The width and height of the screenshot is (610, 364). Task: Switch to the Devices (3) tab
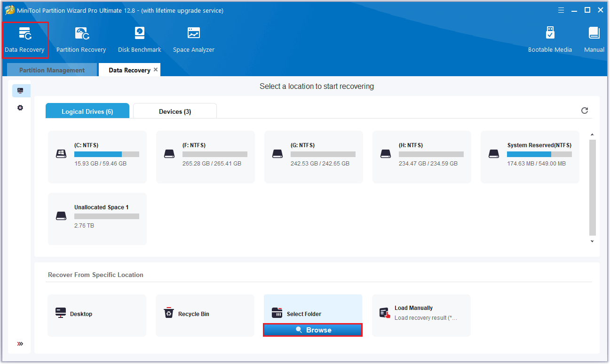pyautogui.click(x=174, y=111)
